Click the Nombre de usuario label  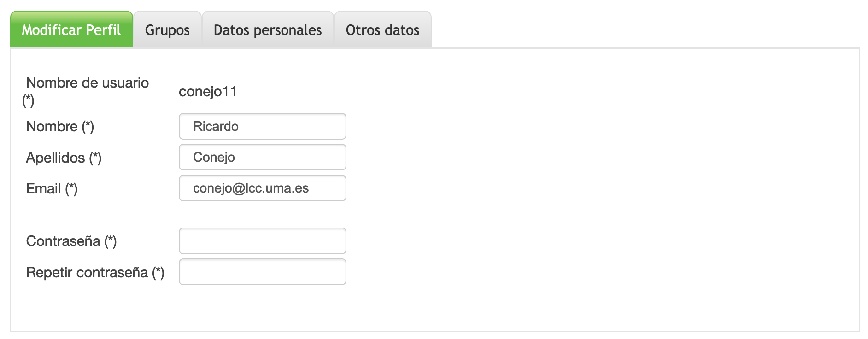(88, 83)
